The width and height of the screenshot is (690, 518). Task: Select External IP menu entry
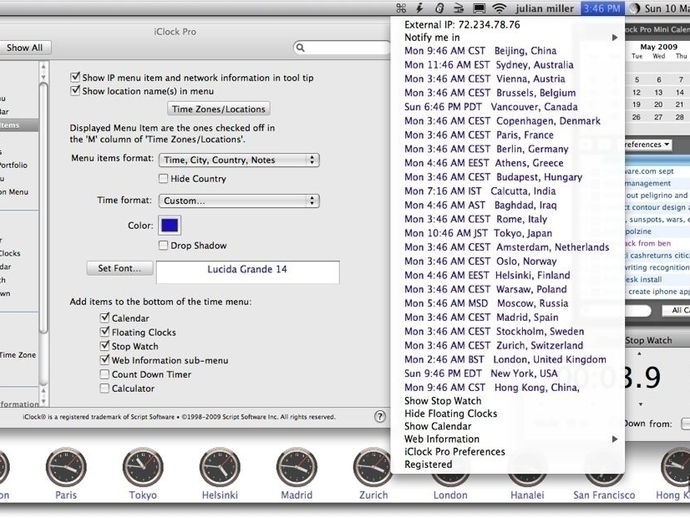pyautogui.click(x=507, y=25)
